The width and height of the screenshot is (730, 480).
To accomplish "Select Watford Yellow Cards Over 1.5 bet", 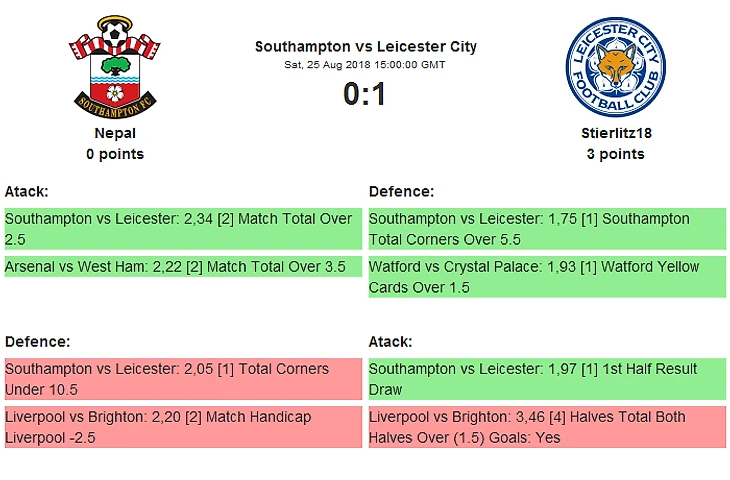I will 547,277.
